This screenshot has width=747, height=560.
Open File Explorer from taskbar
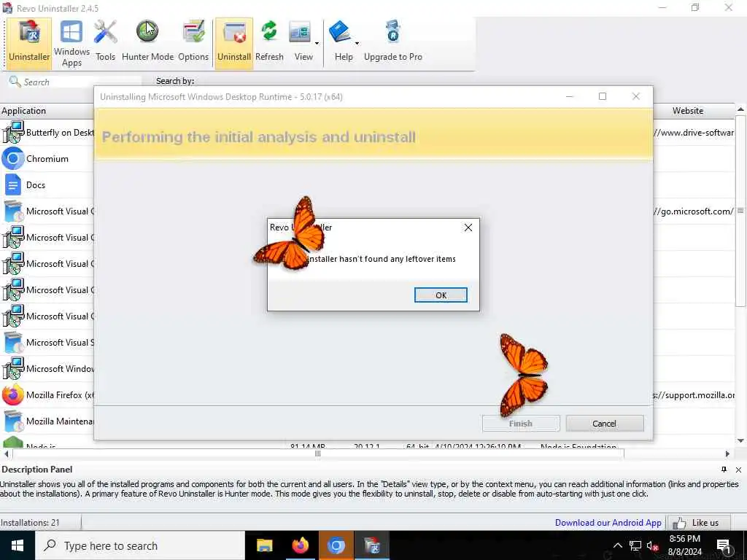pyautogui.click(x=264, y=545)
